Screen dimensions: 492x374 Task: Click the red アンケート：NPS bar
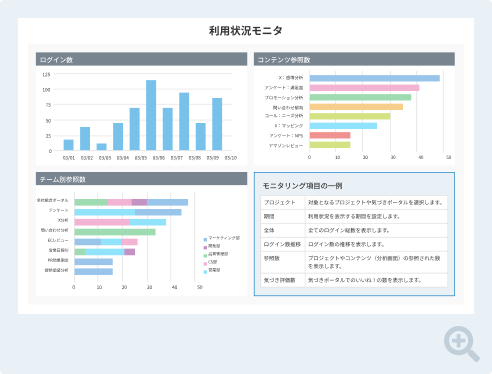pyautogui.click(x=330, y=135)
